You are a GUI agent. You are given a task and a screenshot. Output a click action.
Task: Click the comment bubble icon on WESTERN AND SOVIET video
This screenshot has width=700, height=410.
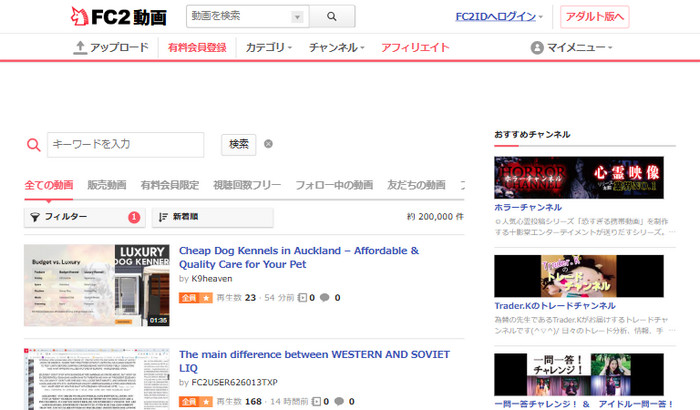(339, 401)
